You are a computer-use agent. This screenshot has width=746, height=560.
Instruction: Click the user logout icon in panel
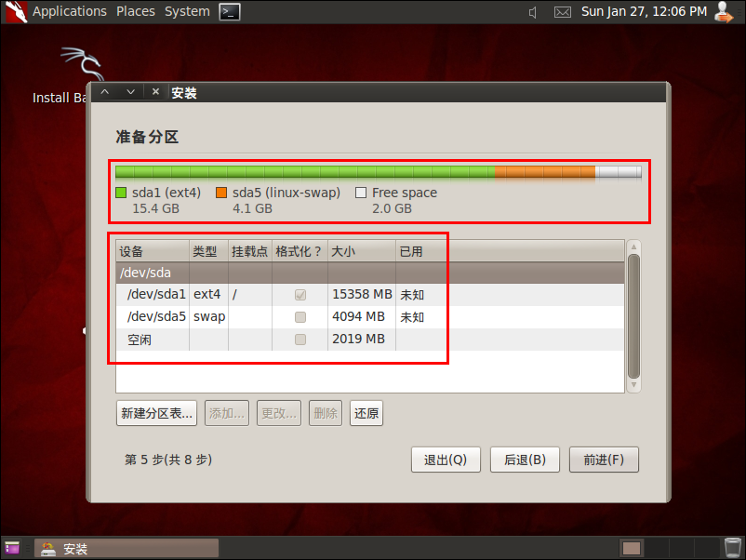coord(724,12)
